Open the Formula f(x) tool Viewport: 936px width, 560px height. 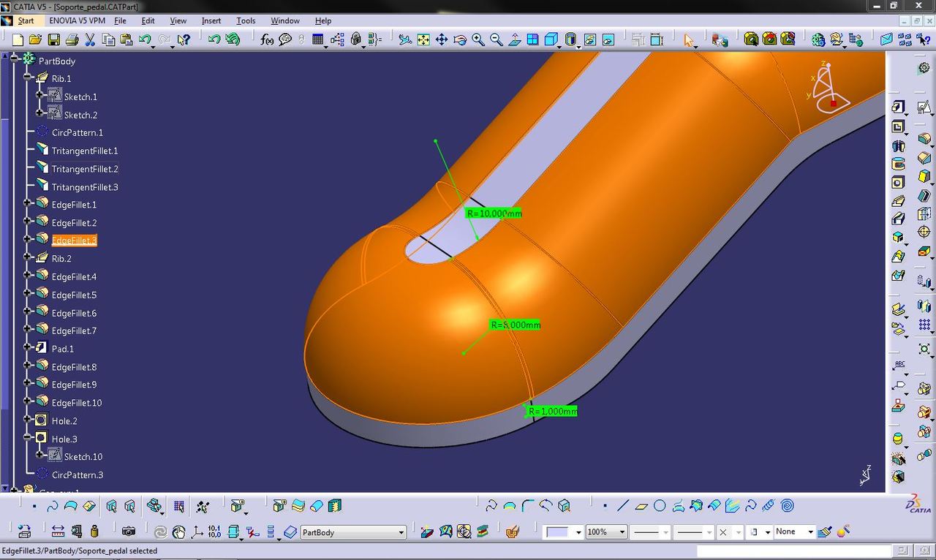click(267, 39)
